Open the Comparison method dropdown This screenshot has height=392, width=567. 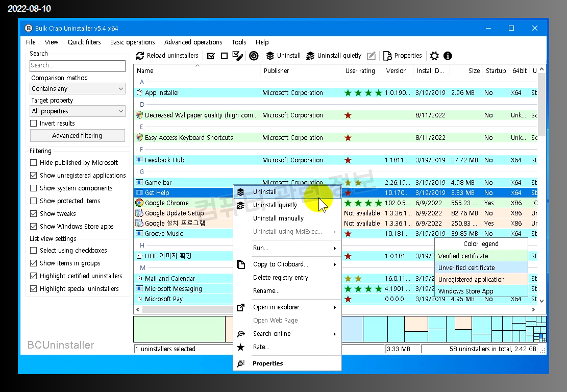click(x=78, y=89)
